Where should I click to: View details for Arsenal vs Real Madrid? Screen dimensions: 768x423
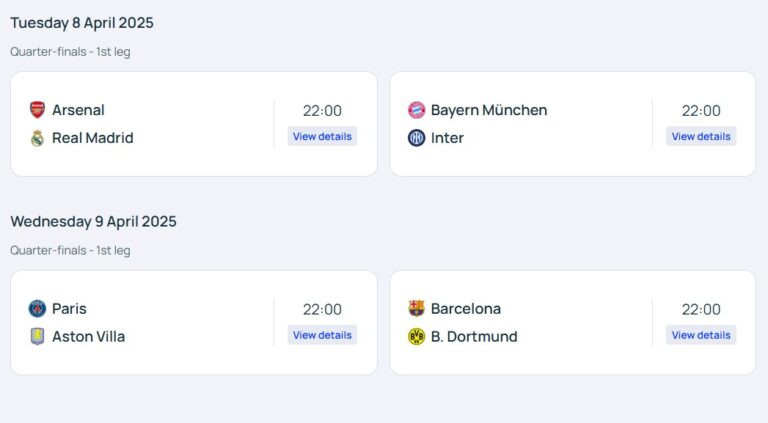point(322,137)
